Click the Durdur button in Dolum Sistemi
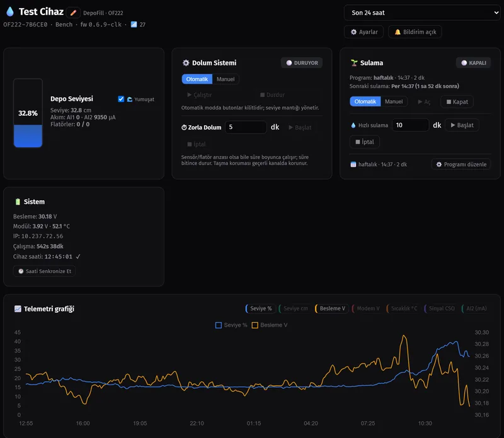 272,95
